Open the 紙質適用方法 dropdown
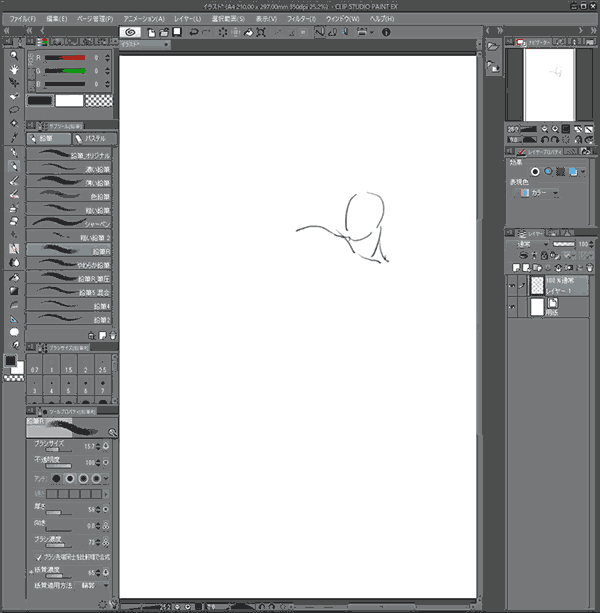Screen dimensions: 600x613 pyautogui.click(x=94, y=585)
